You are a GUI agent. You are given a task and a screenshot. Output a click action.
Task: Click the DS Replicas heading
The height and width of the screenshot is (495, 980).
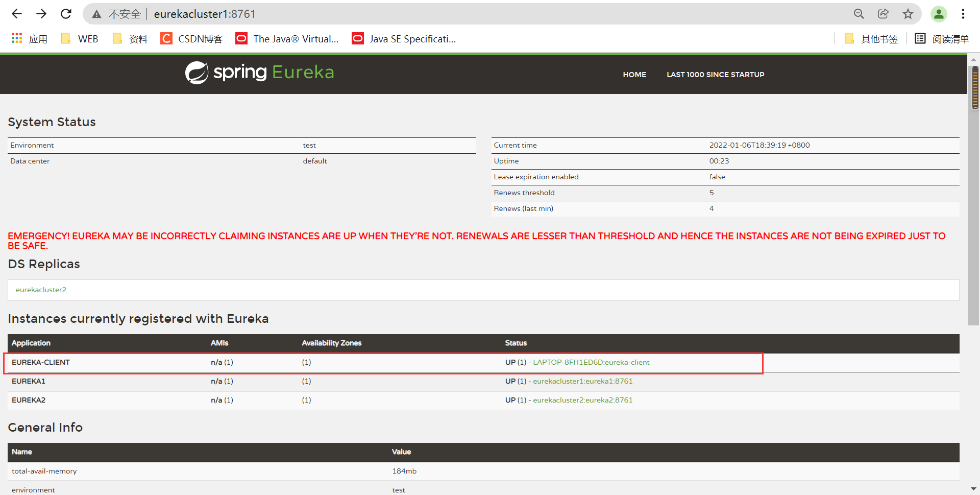click(44, 264)
